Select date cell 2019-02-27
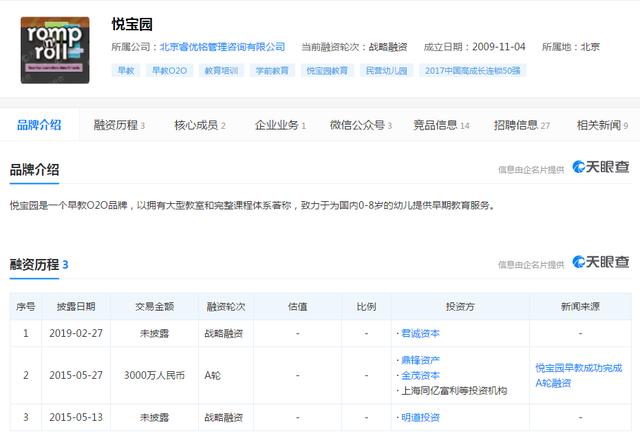The height and width of the screenshot is (436, 640). pos(76,334)
